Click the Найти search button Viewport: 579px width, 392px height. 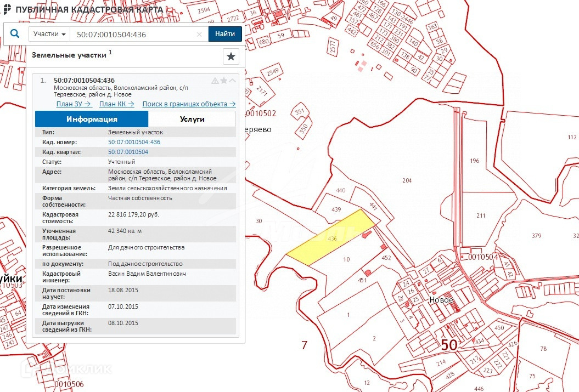(x=225, y=34)
